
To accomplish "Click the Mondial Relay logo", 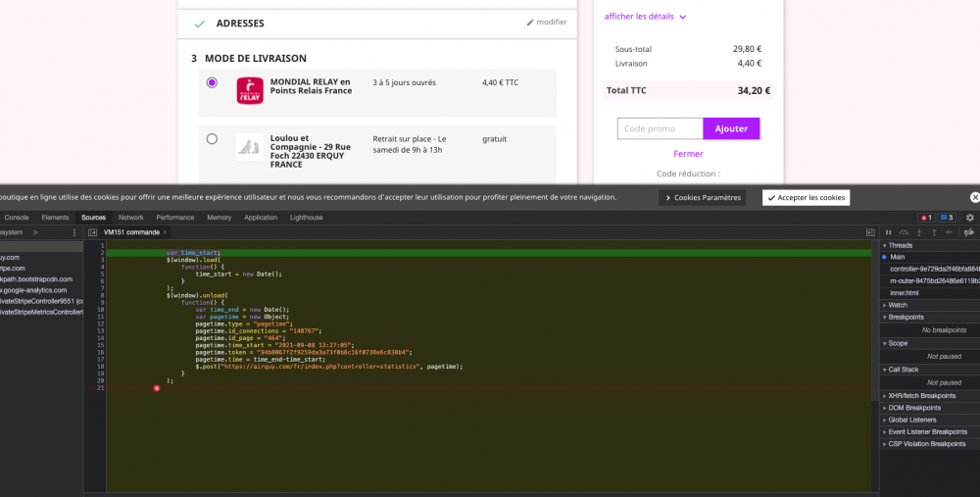I will pyautogui.click(x=249, y=90).
